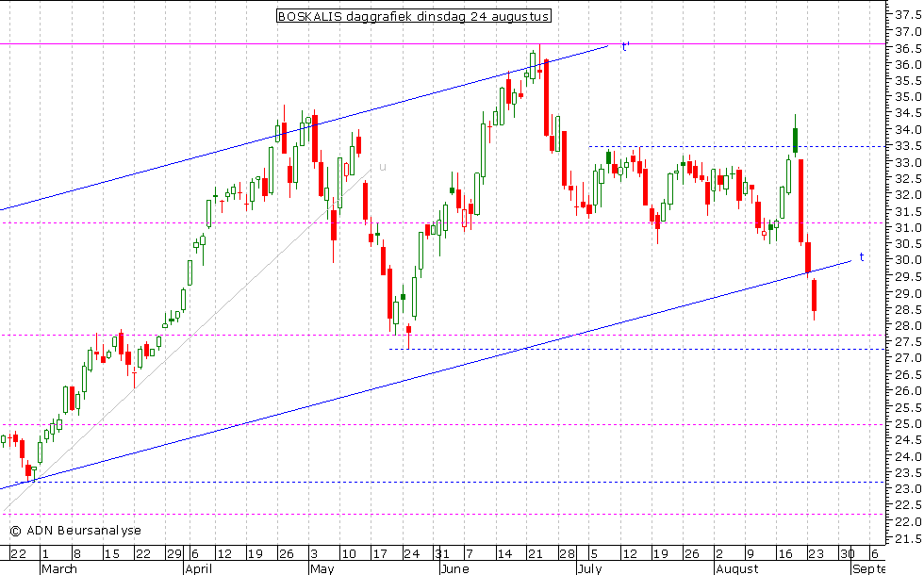
Task: Click the date label 23 in August
Action: (816, 554)
